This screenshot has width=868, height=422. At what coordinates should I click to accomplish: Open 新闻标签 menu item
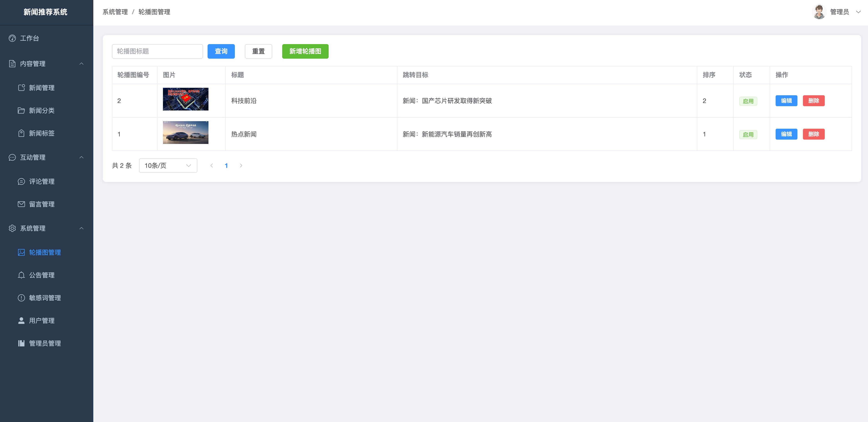point(46,133)
